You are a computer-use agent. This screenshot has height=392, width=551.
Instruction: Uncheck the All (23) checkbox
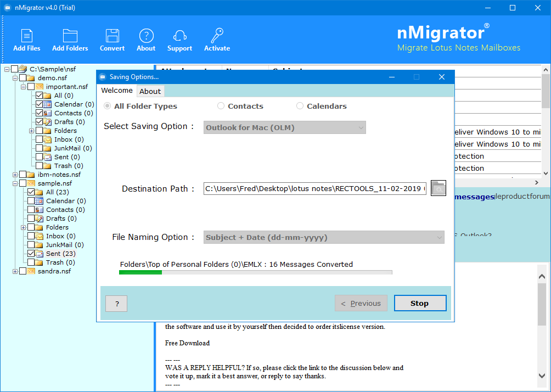coord(31,192)
